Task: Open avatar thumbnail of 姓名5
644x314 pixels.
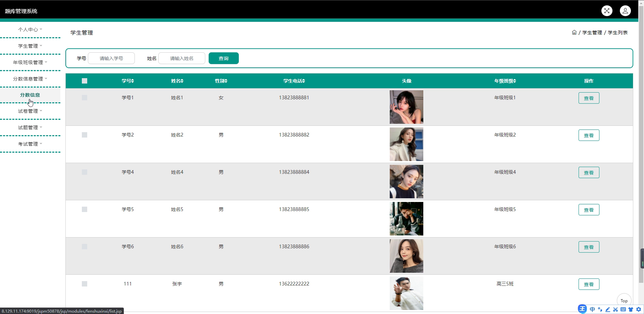Action: point(406,219)
